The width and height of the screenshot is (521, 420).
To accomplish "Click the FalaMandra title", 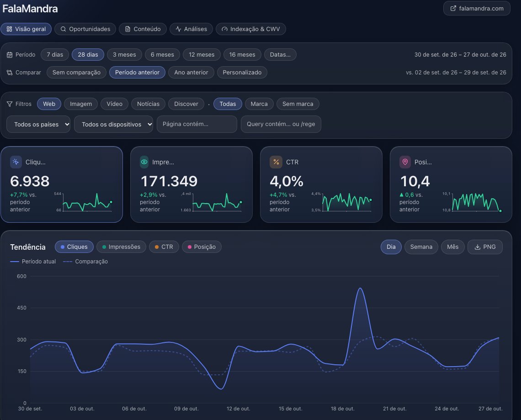I will (x=30, y=9).
